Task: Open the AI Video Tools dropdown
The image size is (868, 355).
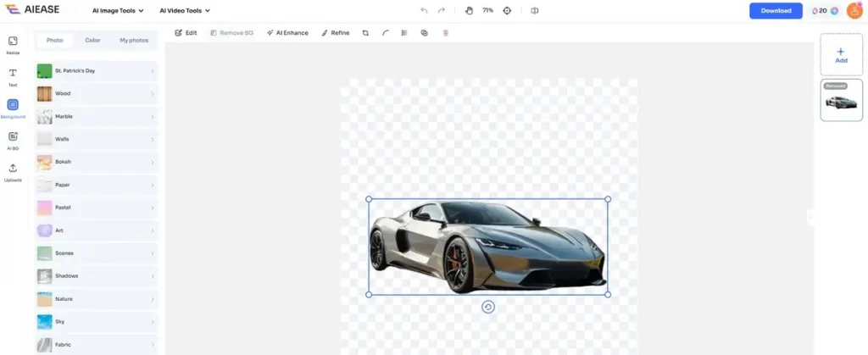Action: [185, 11]
